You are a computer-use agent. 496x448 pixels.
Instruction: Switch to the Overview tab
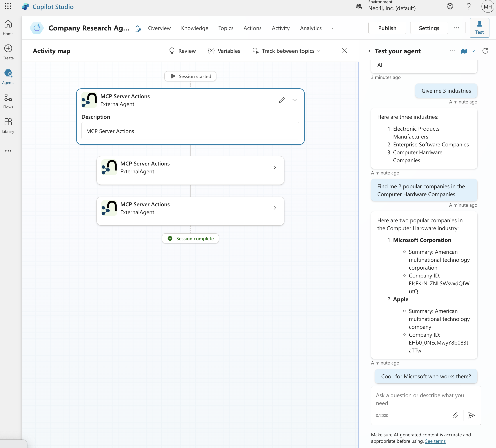point(159,28)
